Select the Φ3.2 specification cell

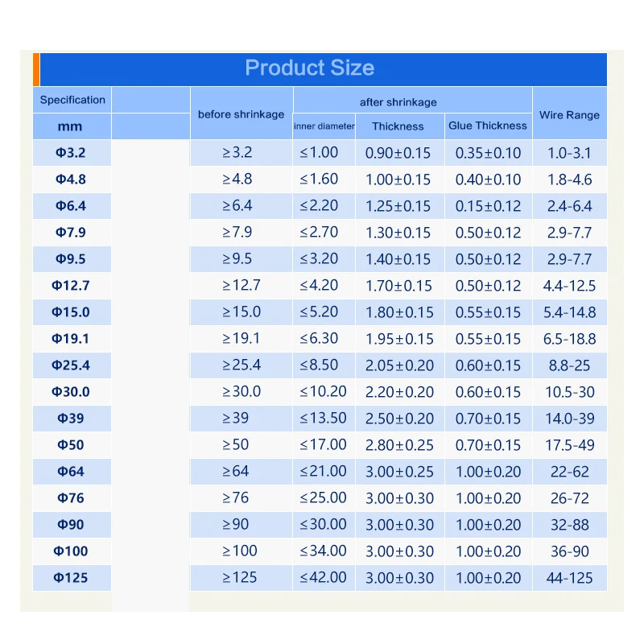(72, 153)
